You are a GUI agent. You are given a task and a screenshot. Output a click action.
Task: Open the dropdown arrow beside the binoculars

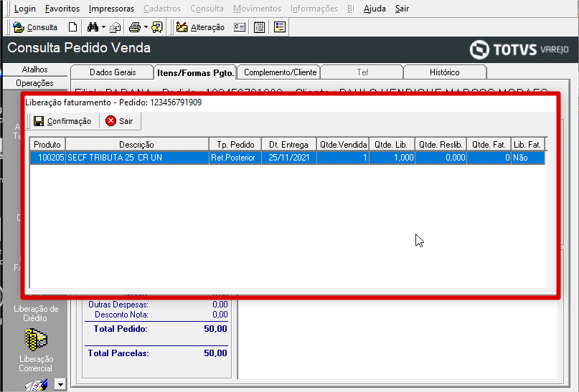tap(103, 27)
